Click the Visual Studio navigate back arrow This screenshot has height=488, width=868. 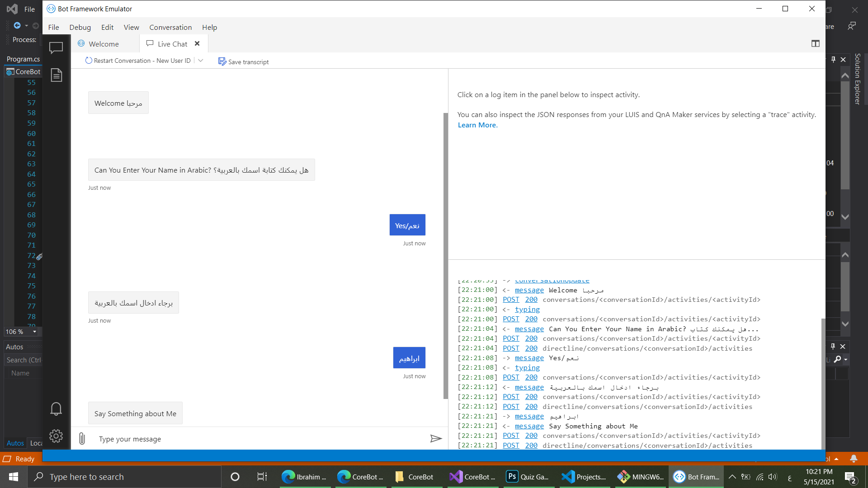click(17, 26)
